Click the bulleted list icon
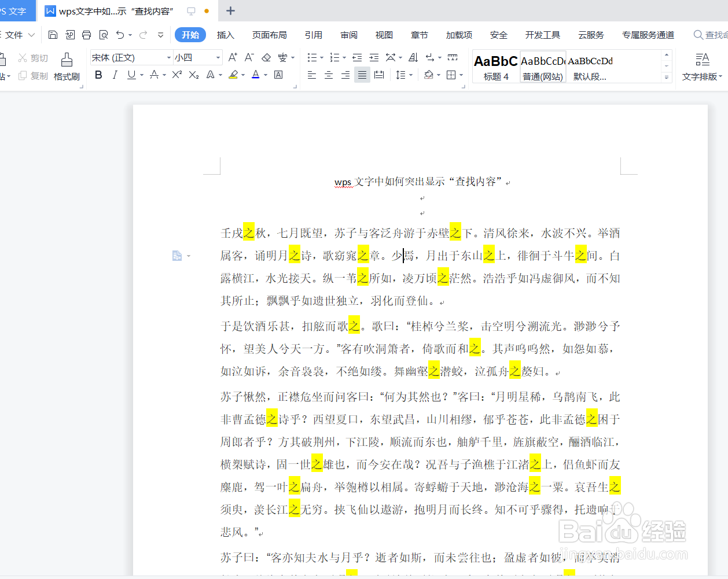The image size is (728, 579). (x=312, y=57)
